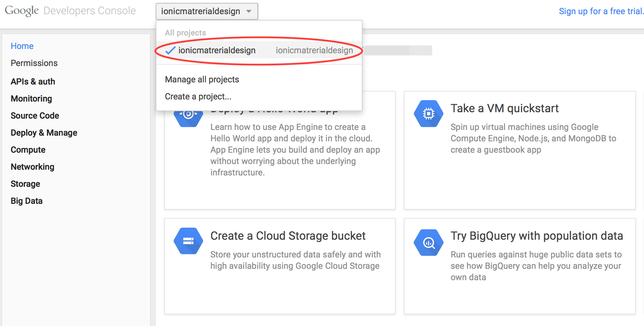Select Create a project option
The width and height of the screenshot is (644, 326).
[x=198, y=97]
